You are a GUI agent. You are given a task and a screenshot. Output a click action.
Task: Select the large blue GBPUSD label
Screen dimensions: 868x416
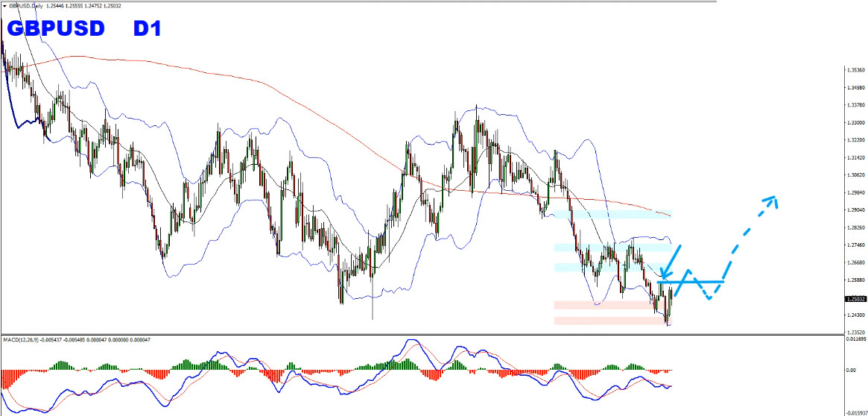click(x=57, y=29)
